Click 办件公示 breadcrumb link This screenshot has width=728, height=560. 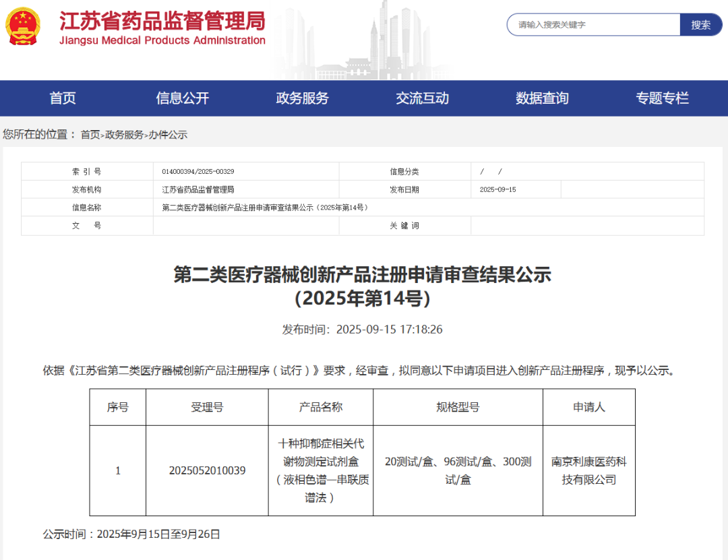[x=168, y=135]
